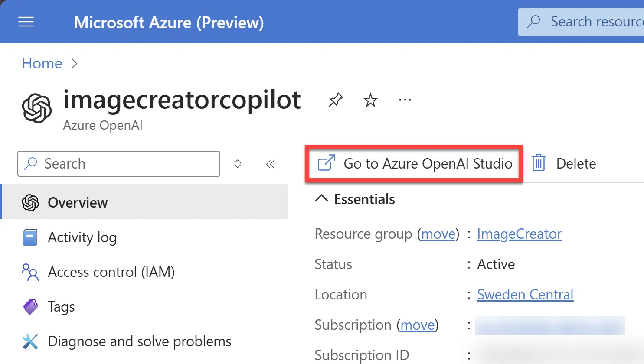
Task: Click the Delete button label
Action: [x=576, y=163]
